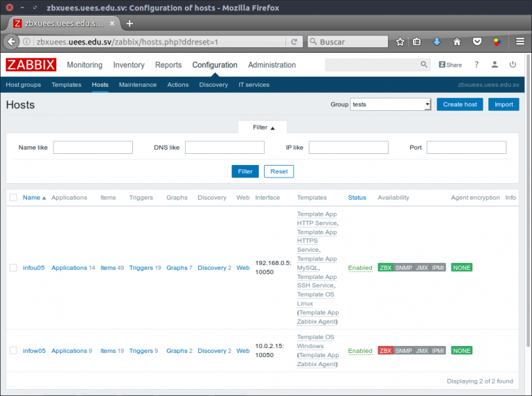The height and width of the screenshot is (396, 532).
Task: Focus the Name like filter field
Action: 93,148
